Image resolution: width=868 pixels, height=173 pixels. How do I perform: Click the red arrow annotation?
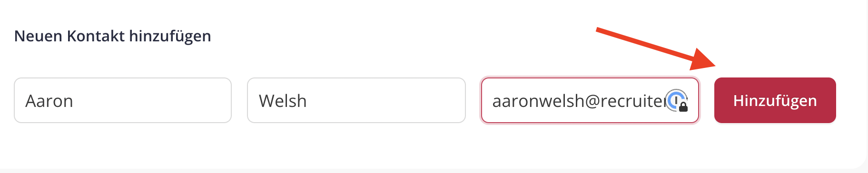pos(656,49)
